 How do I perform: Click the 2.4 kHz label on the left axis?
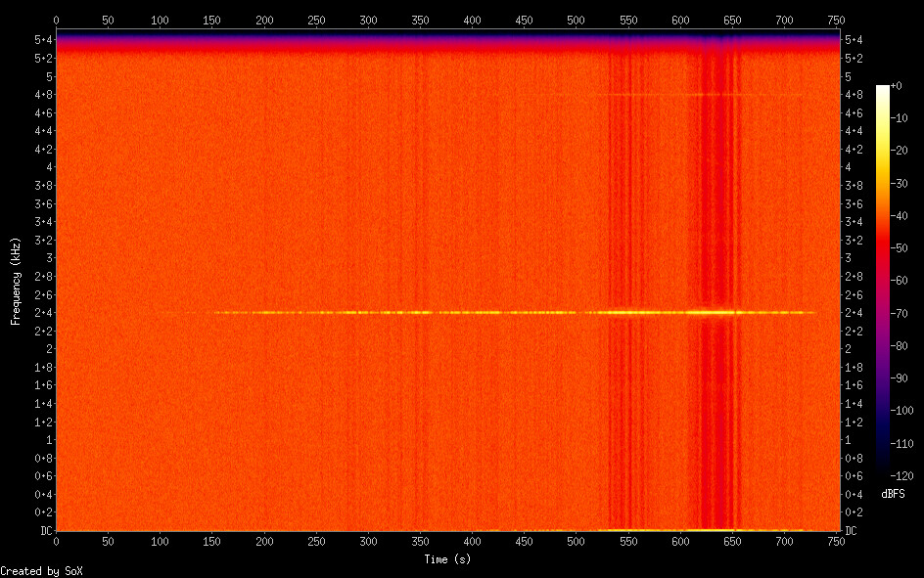pyautogui.click(x=44, y=313)
